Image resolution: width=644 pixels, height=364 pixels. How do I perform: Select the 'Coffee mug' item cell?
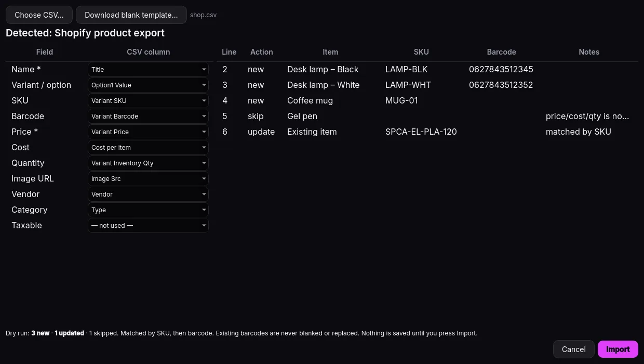310,101
